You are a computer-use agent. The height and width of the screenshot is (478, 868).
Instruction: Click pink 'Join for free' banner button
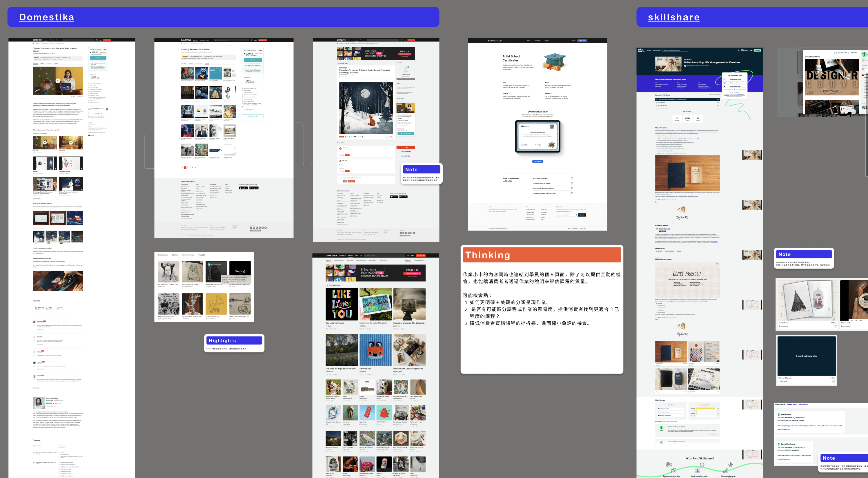pos(412,274)
